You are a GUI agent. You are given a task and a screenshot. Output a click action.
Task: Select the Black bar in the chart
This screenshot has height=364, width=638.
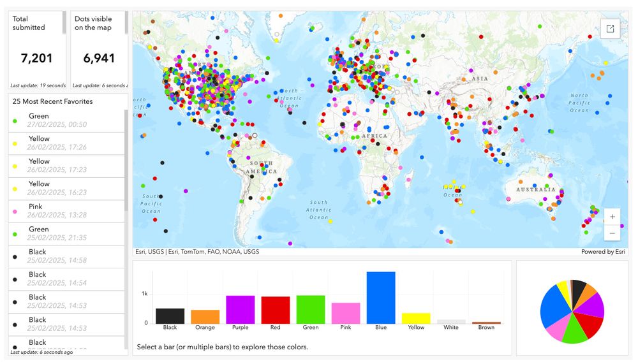[x=170, y=316]
